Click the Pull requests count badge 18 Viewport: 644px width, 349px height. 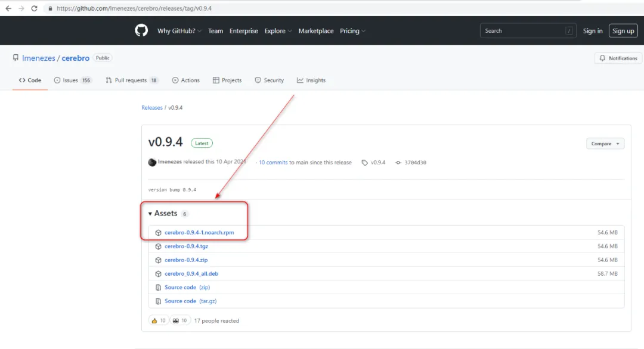154,80
